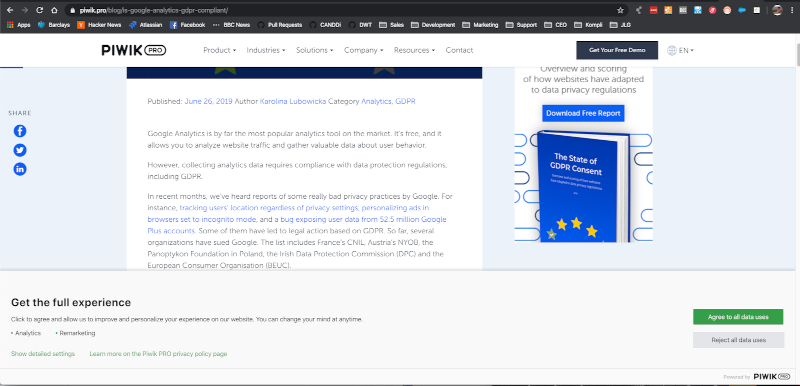Click the Piwik PRO header logo
The image size is (800, 386).
coord(134,50)
